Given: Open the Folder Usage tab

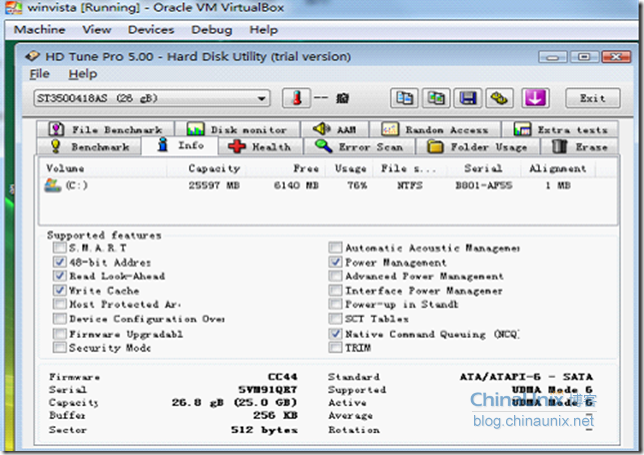Looking at the screenshot, I should pyautogui.click(x=478, y=147).
